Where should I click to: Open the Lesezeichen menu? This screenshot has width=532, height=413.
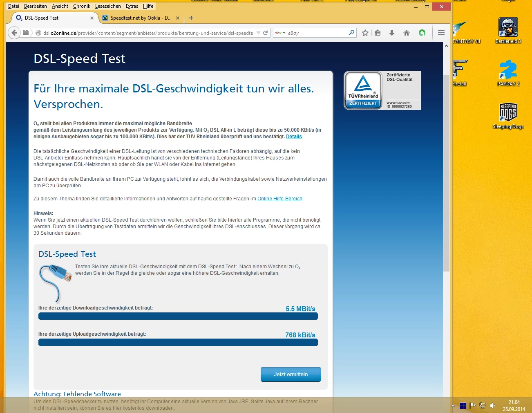pos(108,6)
